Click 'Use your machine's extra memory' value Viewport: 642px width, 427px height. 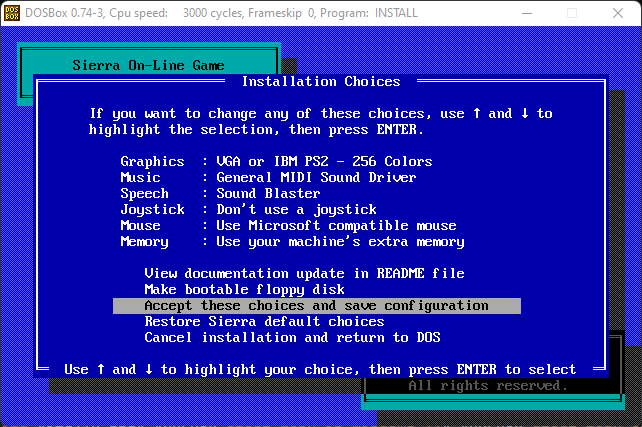340,241
